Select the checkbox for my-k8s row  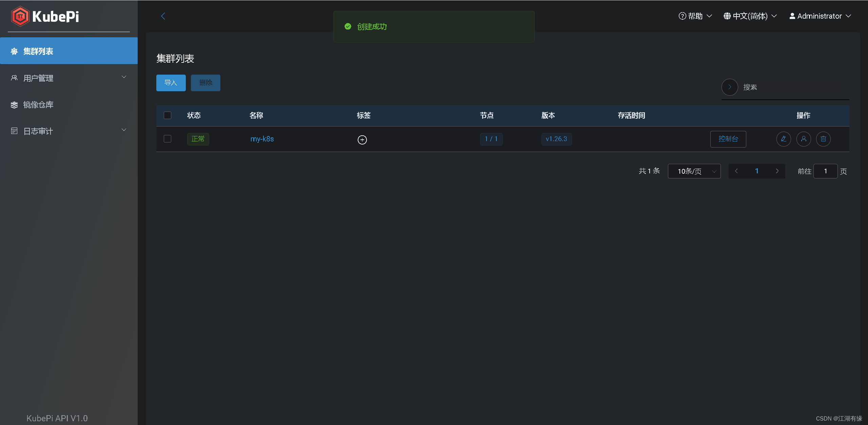(x=167, y=139)
